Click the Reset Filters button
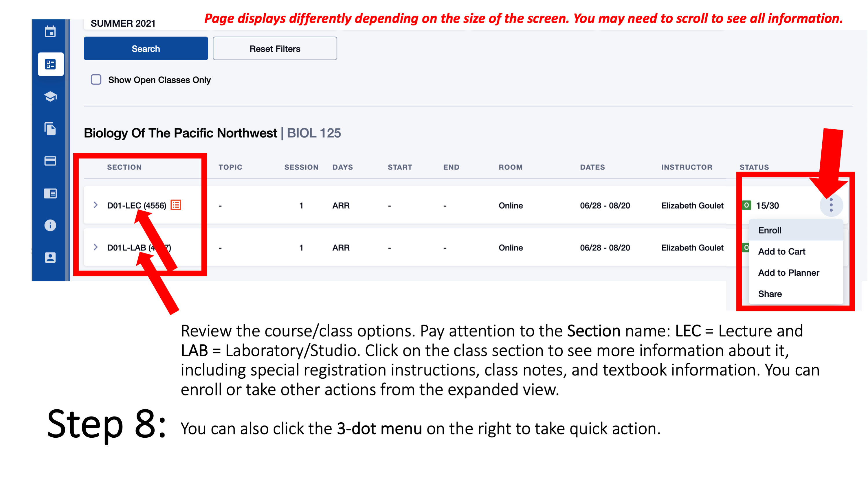Viewport: 868px width, 488px height. pos(275,48)
